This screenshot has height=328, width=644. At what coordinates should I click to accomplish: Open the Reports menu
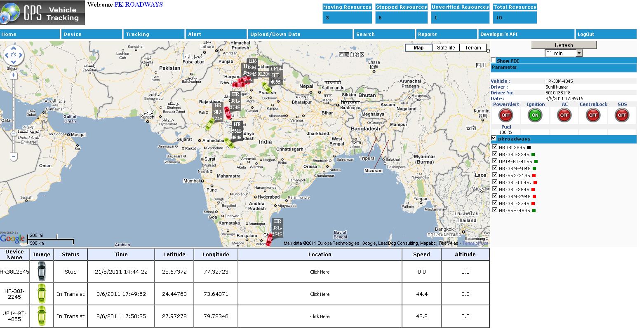pos(447,34)
